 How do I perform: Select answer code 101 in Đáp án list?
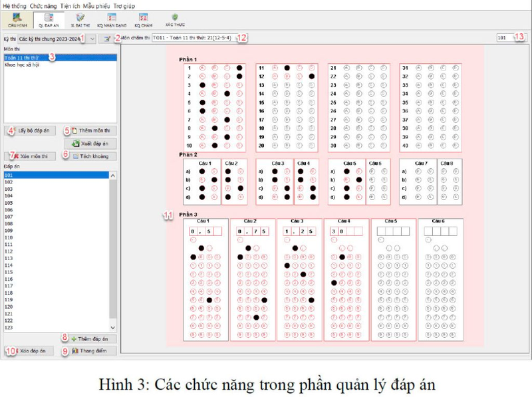click(x=57, y=175)
